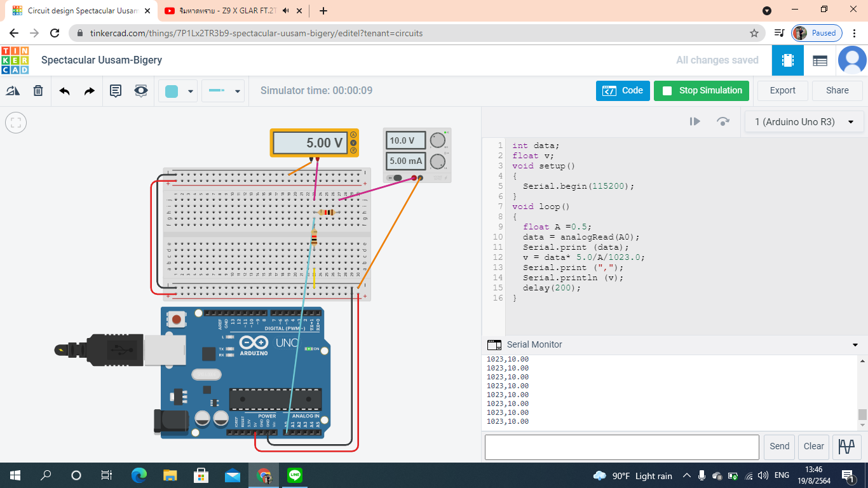Image resolution: width=868 pixels, height=488 pixels.
Task: Toggle notes visibility eye icon
Action: point(140,91)
